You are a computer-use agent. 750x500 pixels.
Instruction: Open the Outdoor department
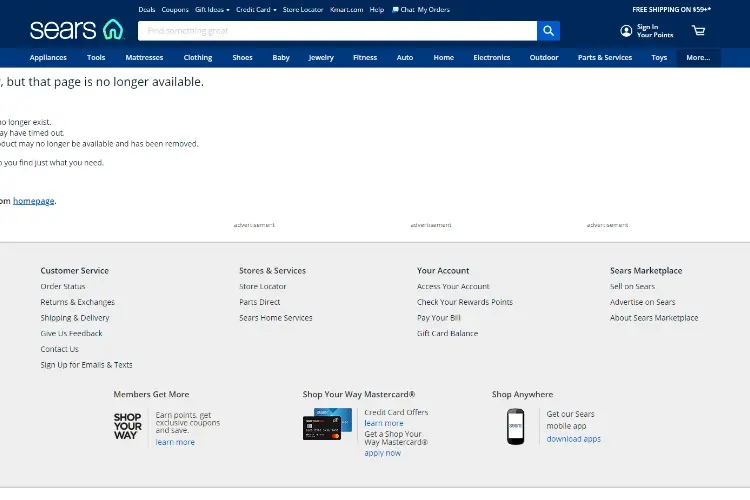(x=544, y=57)
